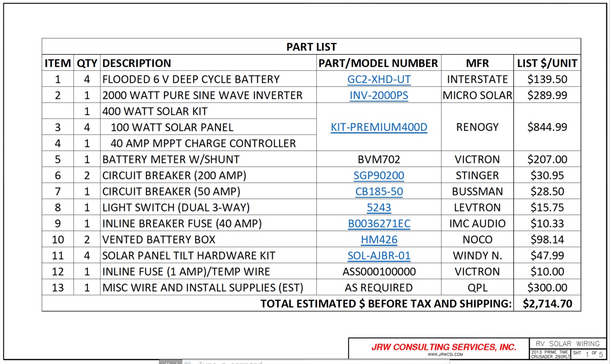Follow the B0036271EC fuse link
Screen dimensions: 611x364
(x=379, y=224)
